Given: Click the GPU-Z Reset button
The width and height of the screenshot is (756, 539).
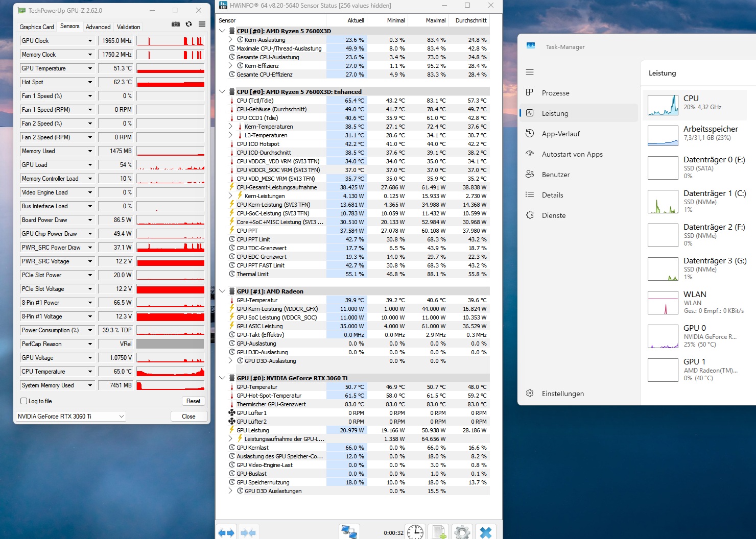Looking at the screenshot, I should (x=193, y=401).
